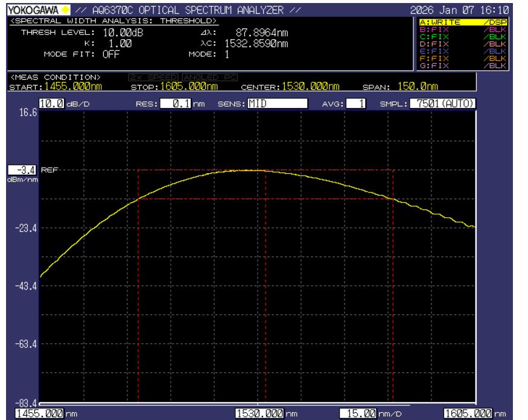Click the dBm/nm unit label

22,180
